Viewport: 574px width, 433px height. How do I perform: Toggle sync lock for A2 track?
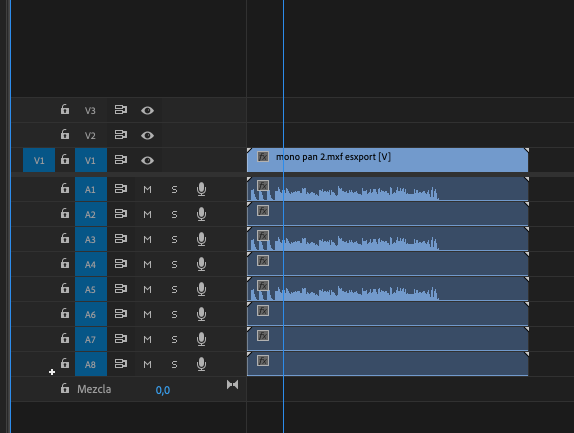(121, 214)
